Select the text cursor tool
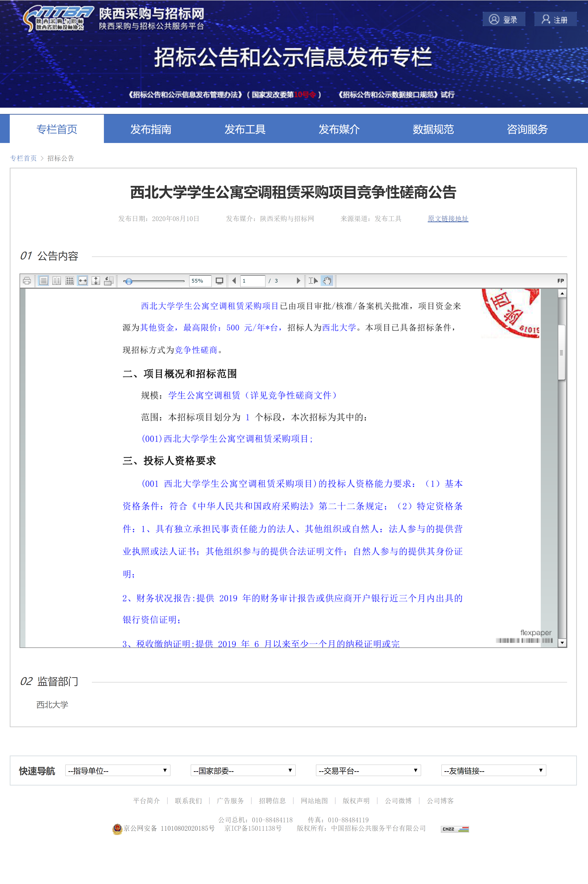Image resolution: width=588 pixels, height=884 pixels. [313, 281]
